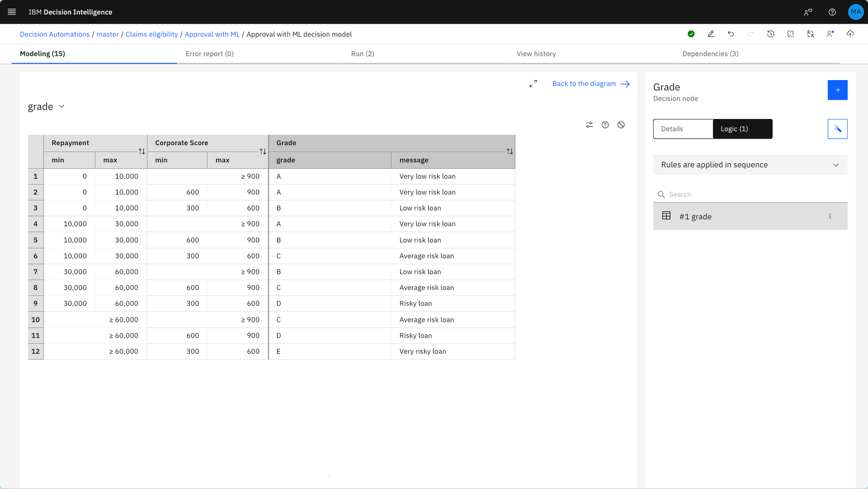The height and width of the screenshot is (489, 868).
Task: Click Back to the diagram link
Action: click(590, 84)
